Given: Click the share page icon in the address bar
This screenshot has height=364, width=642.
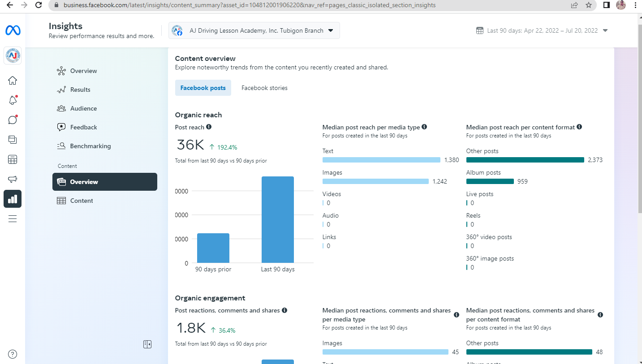Looking at the screenshot, I should tap(574, 5).
